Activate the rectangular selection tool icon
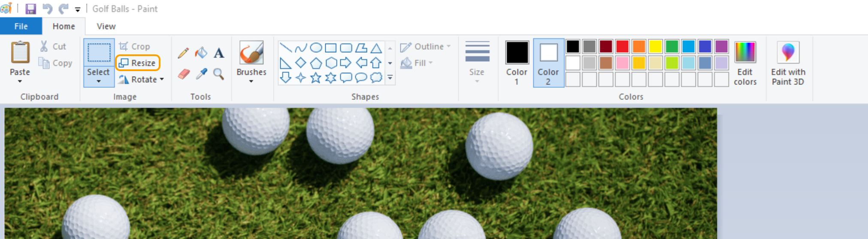Image resolution: width=868 pixels, height=239 pixels. [x=99, y=53]
